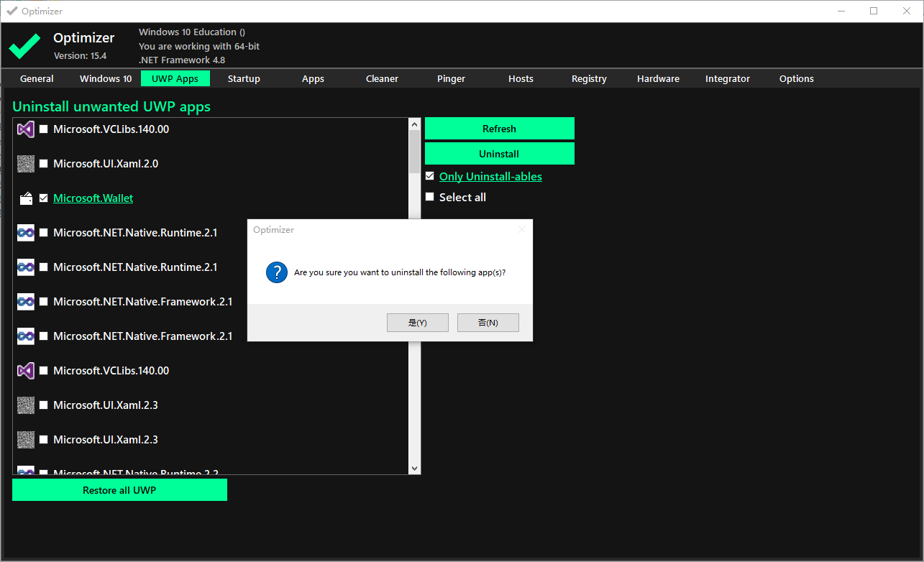Switch to the Windows 10 tab
This screenshot has width=924, height=562.
click(106, 78)
